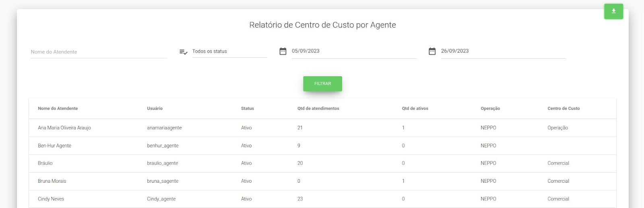
Task: Click NEPPO operation in Bráulio row
Action: point(488,163)
